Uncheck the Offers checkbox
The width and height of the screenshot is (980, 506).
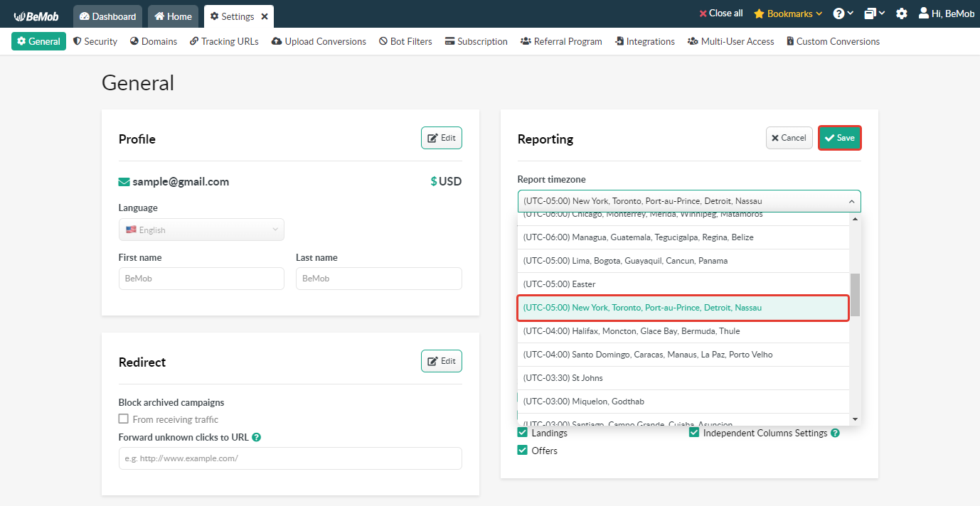click(x=523, y=451)
